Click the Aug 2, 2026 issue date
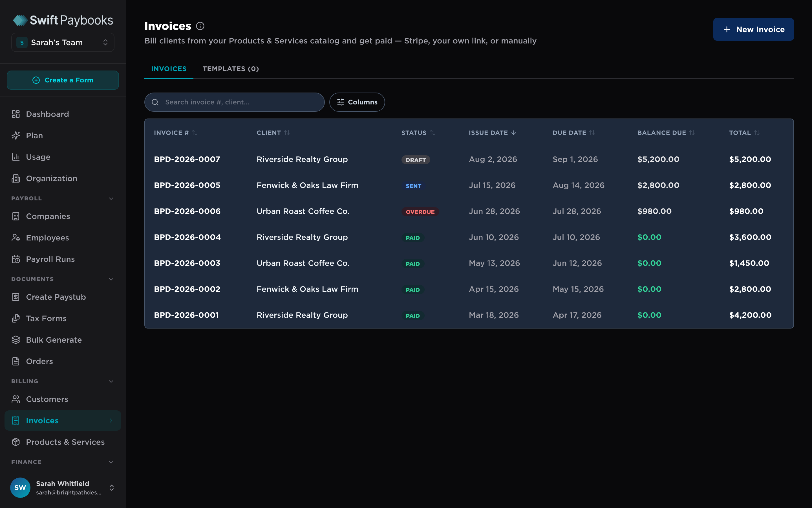The image size is (812, 508). coord(493,159)
